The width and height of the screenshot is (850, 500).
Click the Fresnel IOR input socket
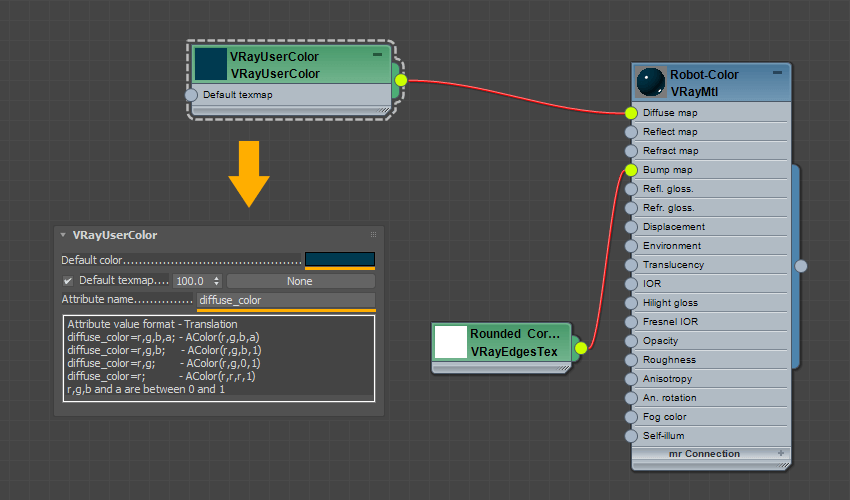(631, 322)
